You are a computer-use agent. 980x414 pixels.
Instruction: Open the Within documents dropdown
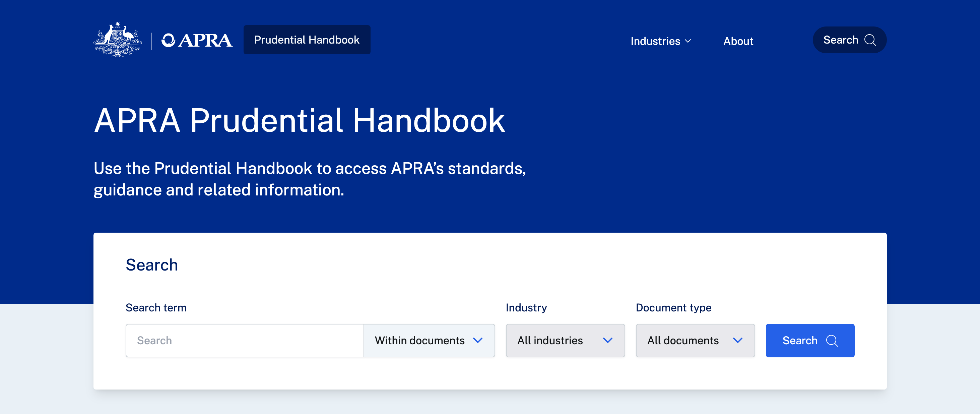429,340
